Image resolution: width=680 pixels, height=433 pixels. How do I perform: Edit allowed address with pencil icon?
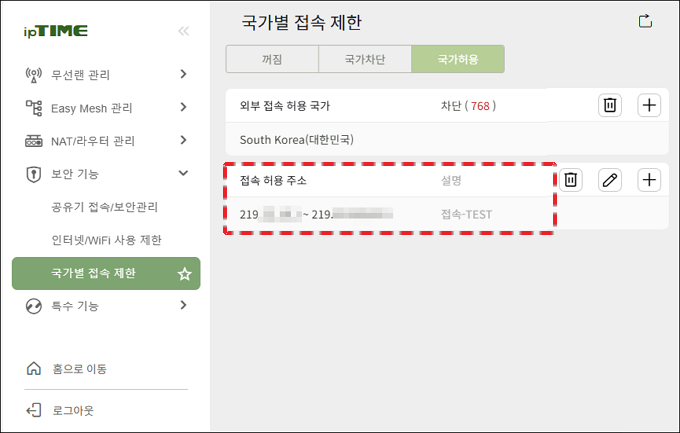tap(610, 180)
